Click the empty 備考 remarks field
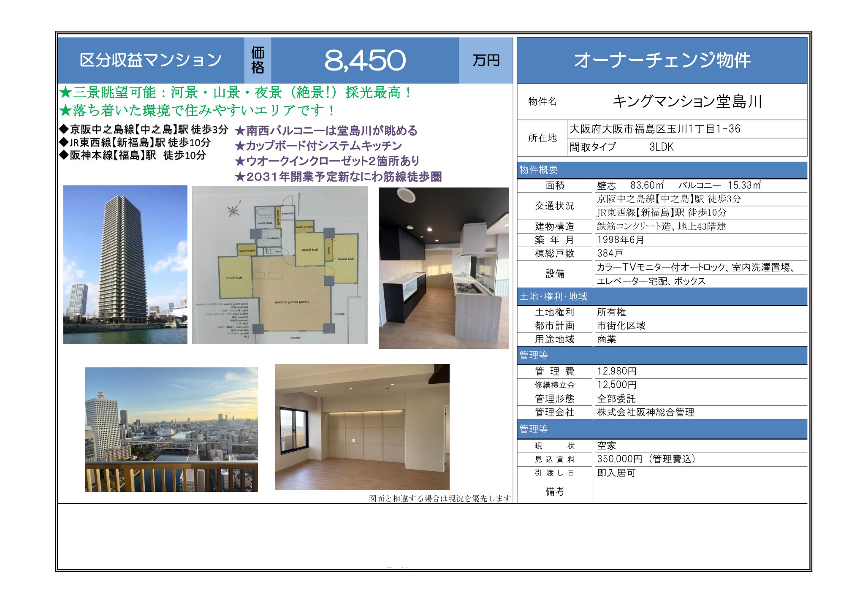This screenshot has width=868, height=614. [700, 491]
